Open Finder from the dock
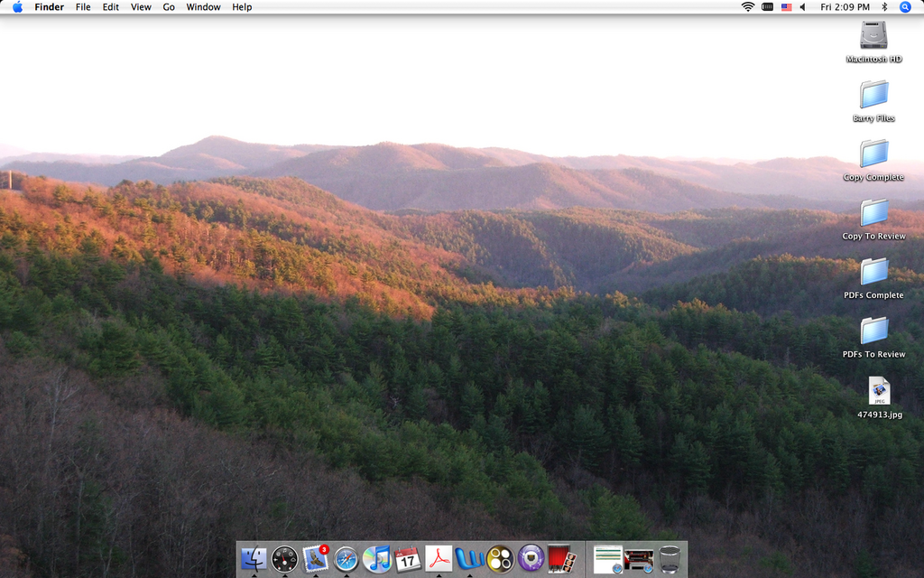 tap(254, 559)
